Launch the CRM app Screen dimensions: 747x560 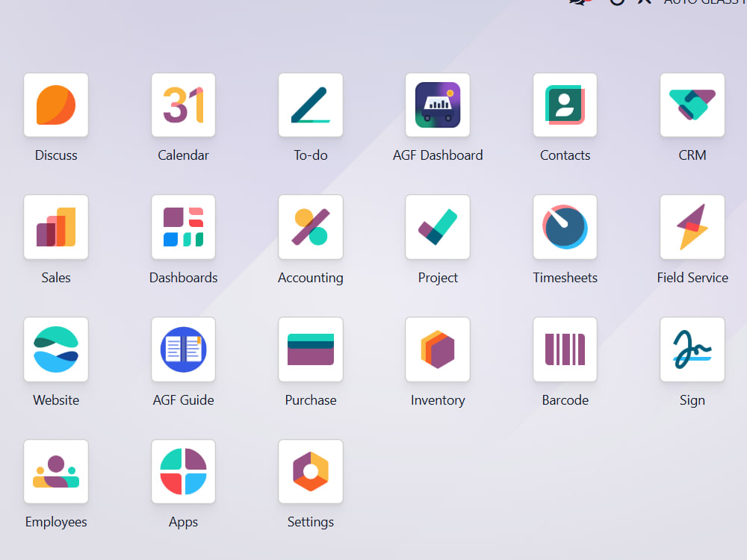692,105
